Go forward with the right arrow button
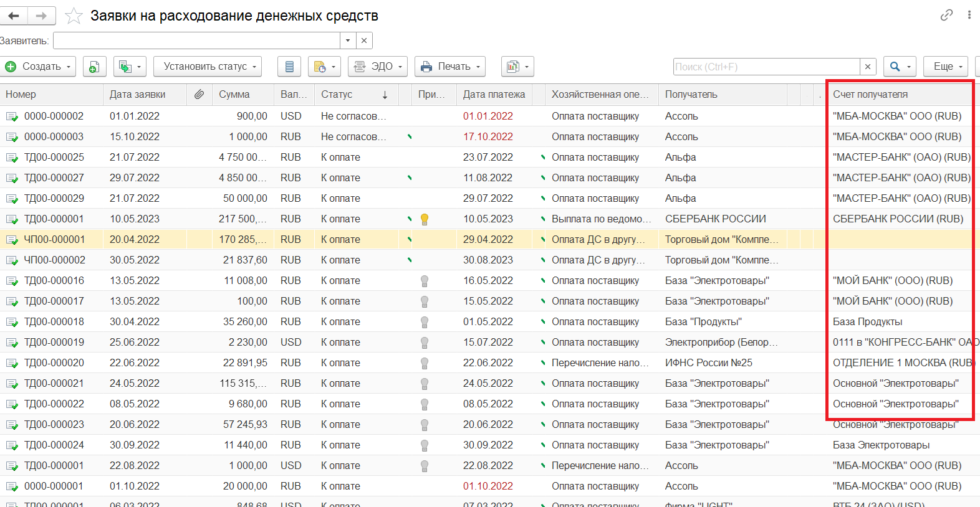This screenshot has width=980, height=507. tap(41, 16)
